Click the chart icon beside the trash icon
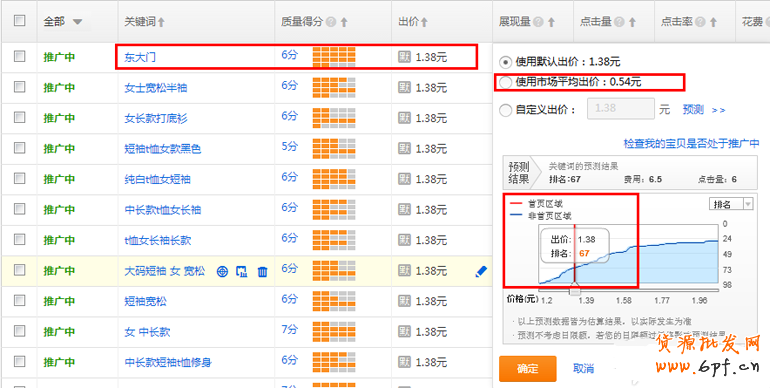The height and width of the screenshot is (388, 770). point(242,271)
